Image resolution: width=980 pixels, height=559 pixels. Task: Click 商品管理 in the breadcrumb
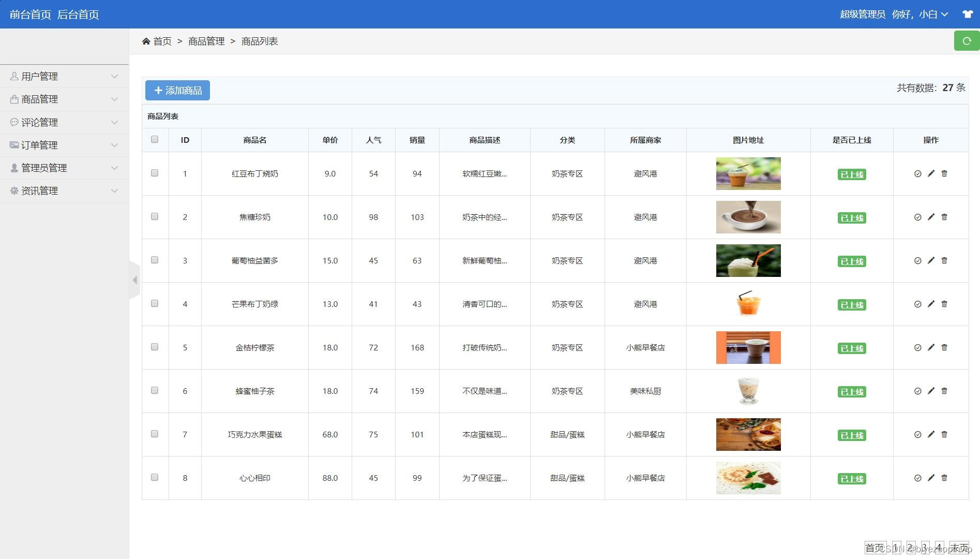tap(206, 41)
